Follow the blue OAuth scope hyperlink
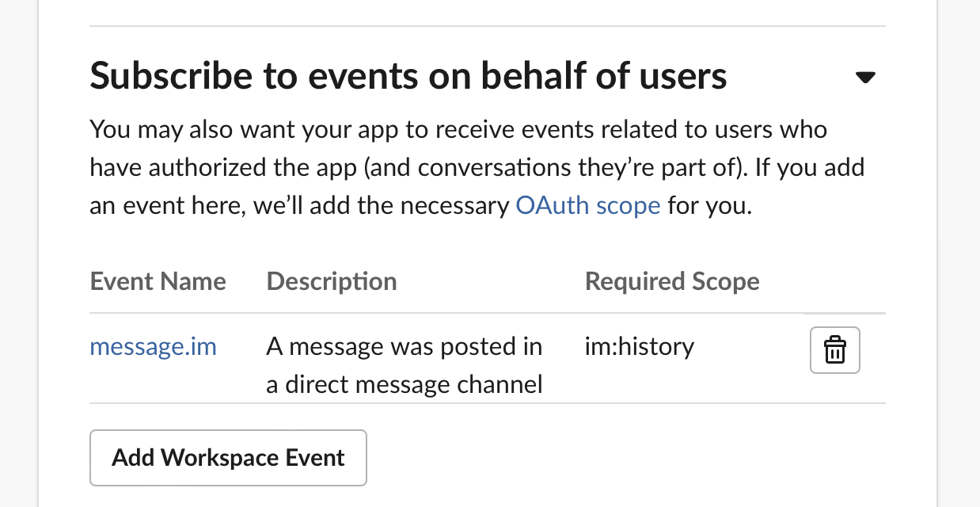Viewport: 980px width, 507px height. 587,206
